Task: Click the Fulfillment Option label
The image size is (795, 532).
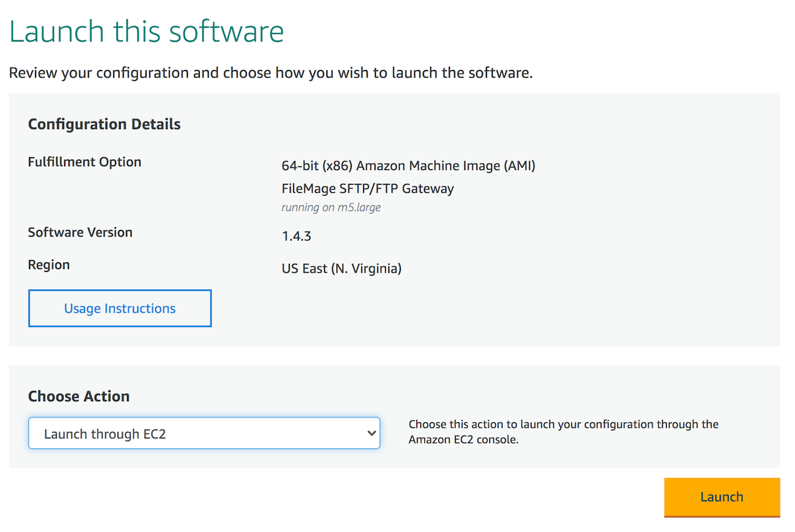Action: pos(85,162)
